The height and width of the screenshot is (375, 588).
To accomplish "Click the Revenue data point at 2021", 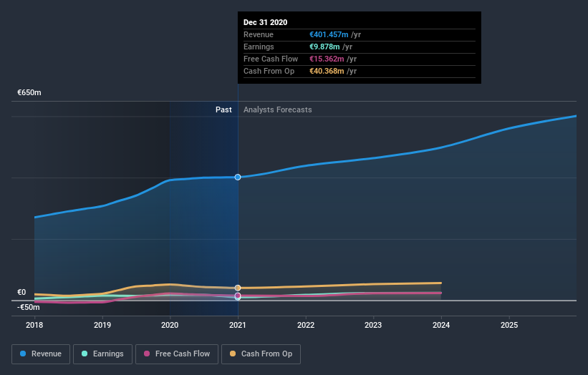I will click(238, 177).
